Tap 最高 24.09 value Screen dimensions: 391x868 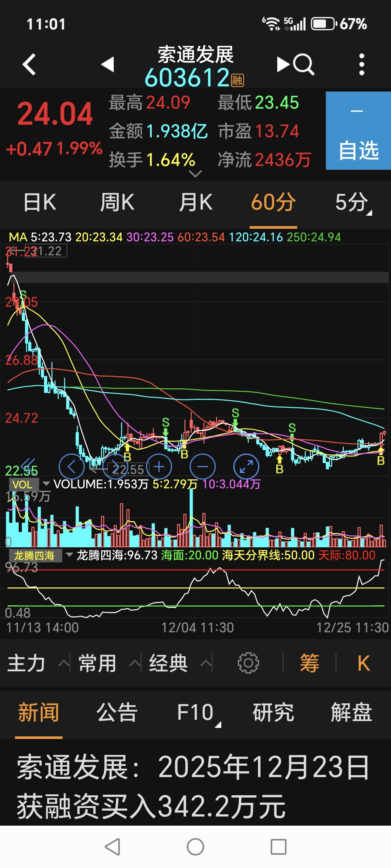pyautogui.click(x=168, y=102)
